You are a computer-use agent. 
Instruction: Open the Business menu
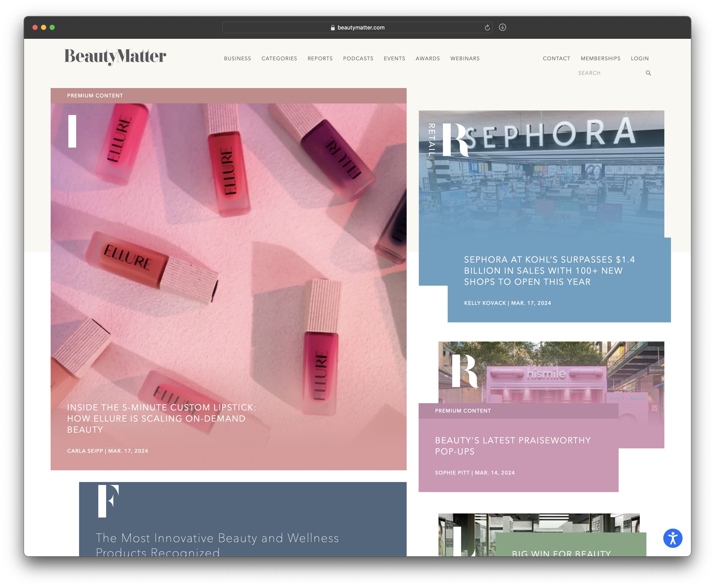(x=237, y=59)
